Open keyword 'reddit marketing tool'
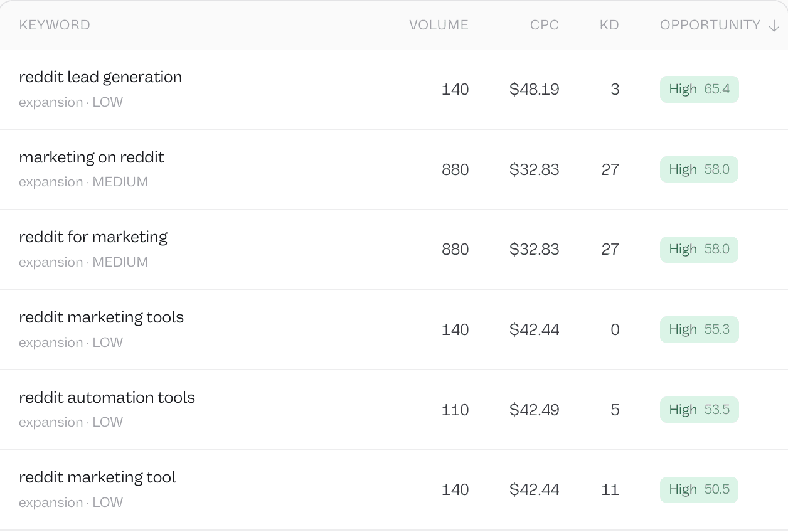 click(97, 477)
